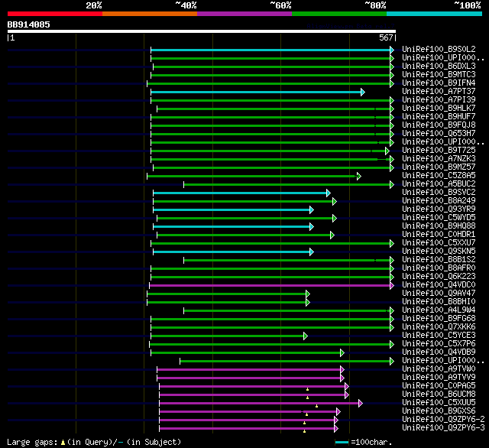Screen dimensions: 489x448
Task: Click the cyan ~100% identity legend segment
Action: click(435, 14)
